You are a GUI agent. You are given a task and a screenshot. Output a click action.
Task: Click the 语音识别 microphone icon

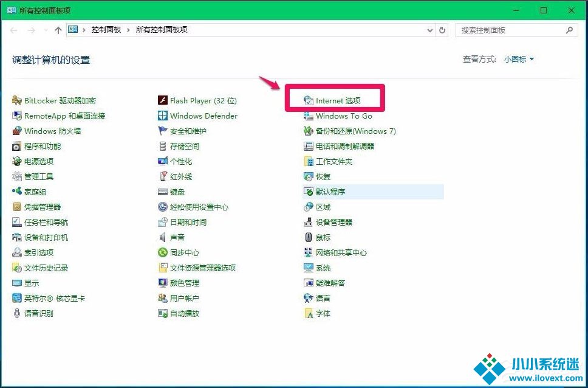coord(17,313)
